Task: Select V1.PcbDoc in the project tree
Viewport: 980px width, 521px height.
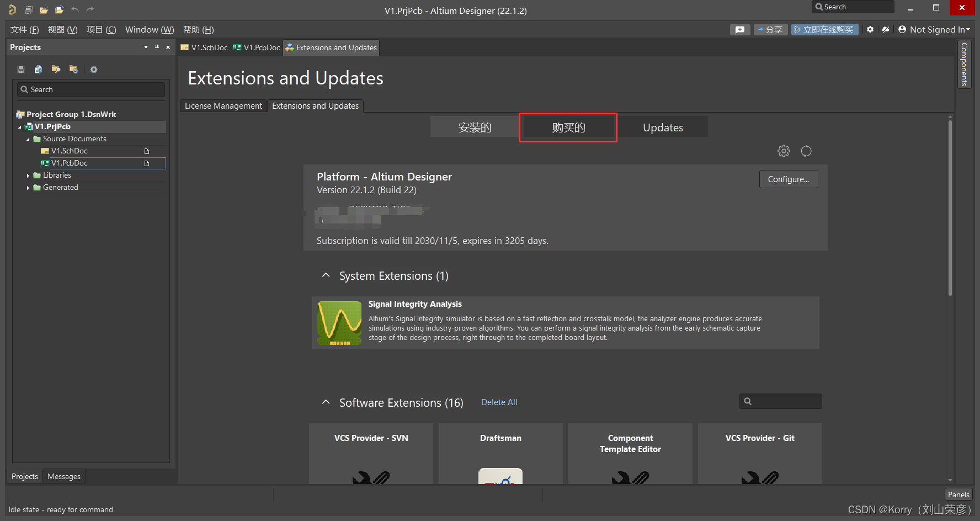Action: point(69,163)
